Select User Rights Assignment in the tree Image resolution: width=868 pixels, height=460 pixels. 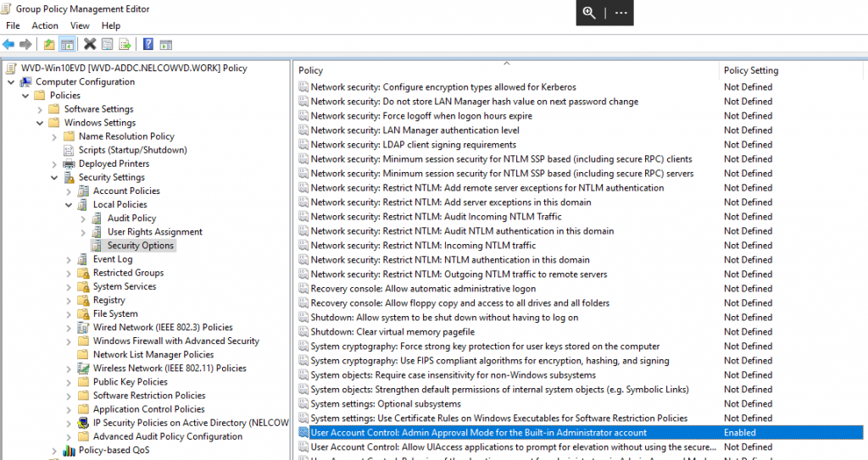tap(154, 232)
